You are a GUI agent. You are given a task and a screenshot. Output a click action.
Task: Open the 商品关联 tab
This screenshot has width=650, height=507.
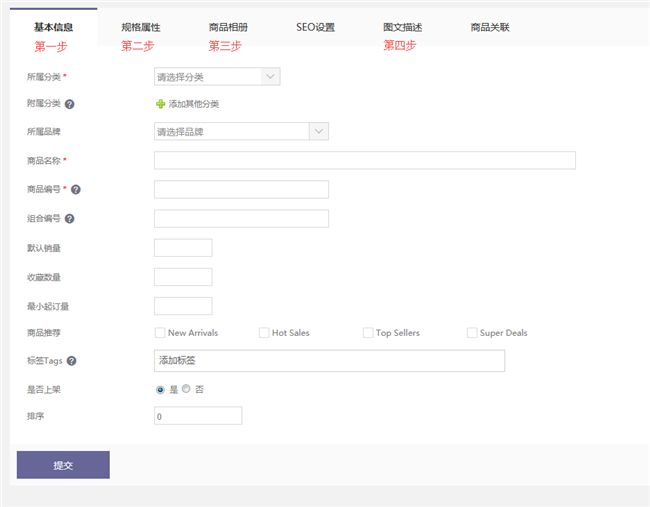pyautogui.click(x=490, y=27)
